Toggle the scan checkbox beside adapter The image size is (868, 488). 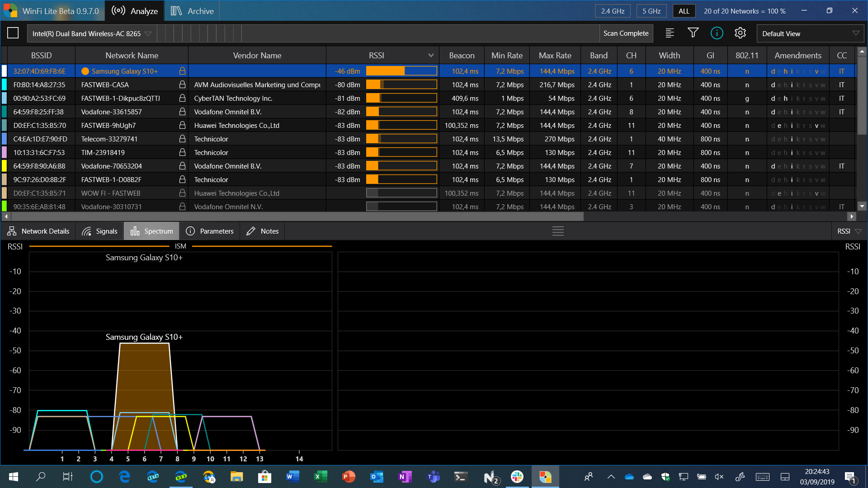(x=13, y=33)
